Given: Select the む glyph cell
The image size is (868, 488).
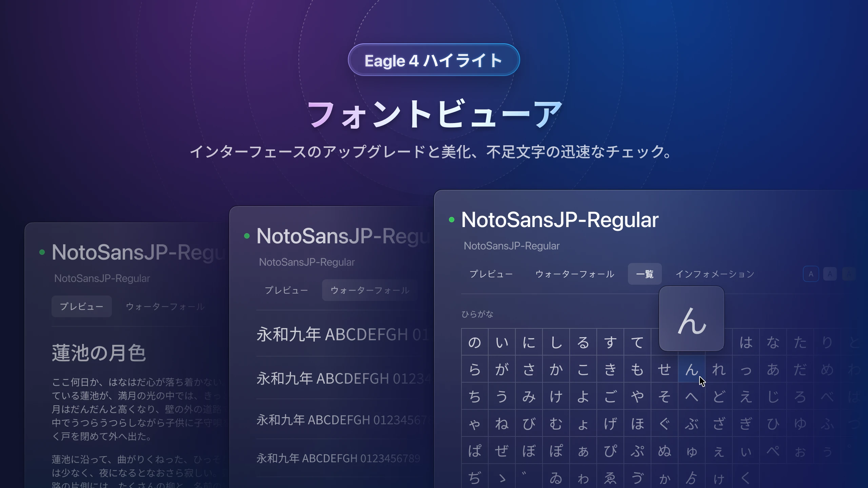Looking at the screenshot, I should click(556, 423).
